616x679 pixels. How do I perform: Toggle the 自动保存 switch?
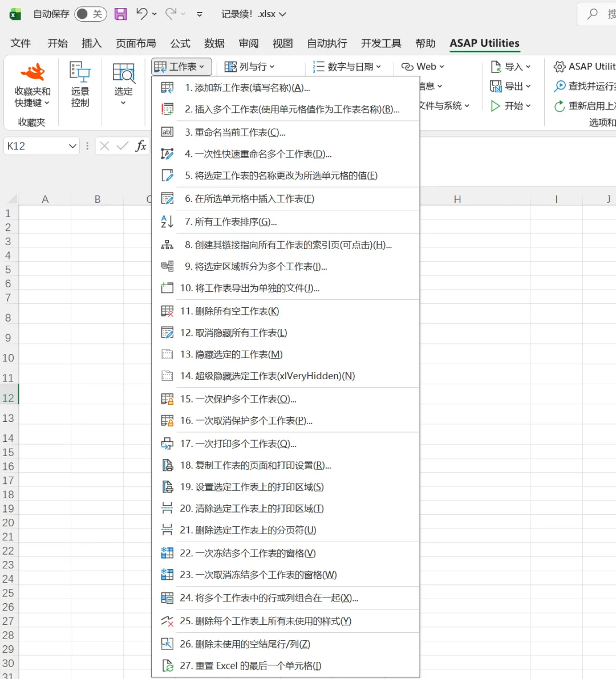[91, 14]
